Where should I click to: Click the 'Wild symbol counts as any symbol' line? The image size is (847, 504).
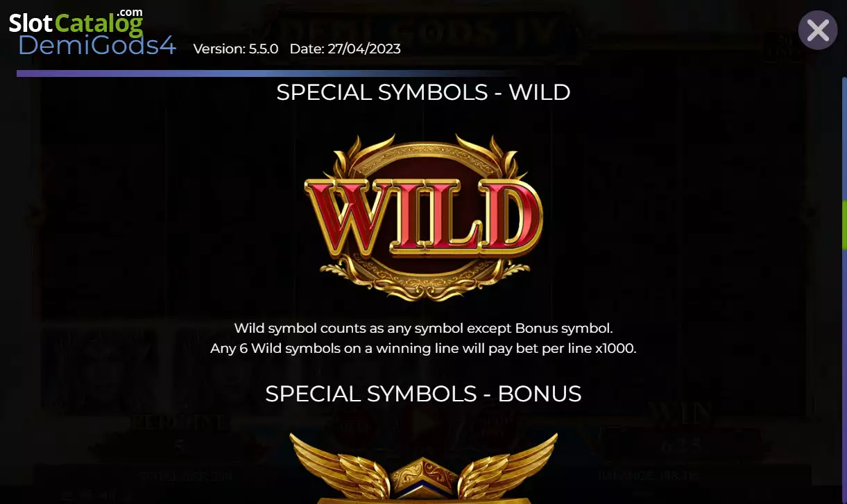click(423, 328)
